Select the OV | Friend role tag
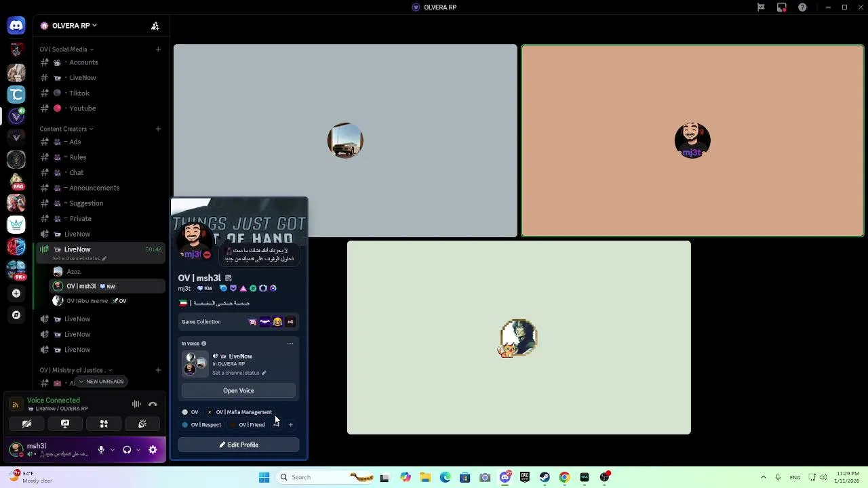The image size is (868, 488). click(x=248, y=425)
